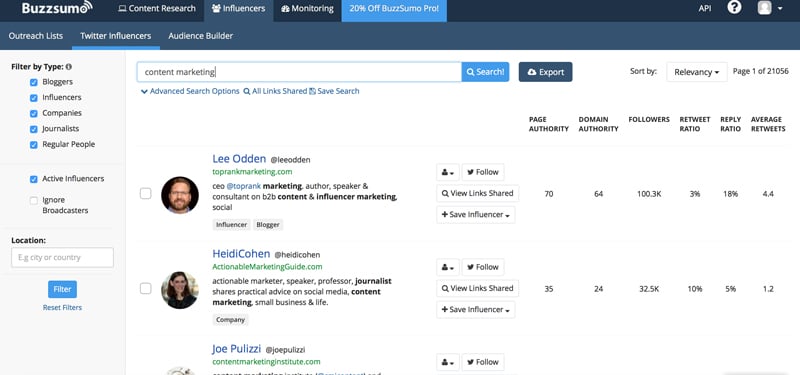
Task: Click the @toprank mention link
Action: point(243,186)
